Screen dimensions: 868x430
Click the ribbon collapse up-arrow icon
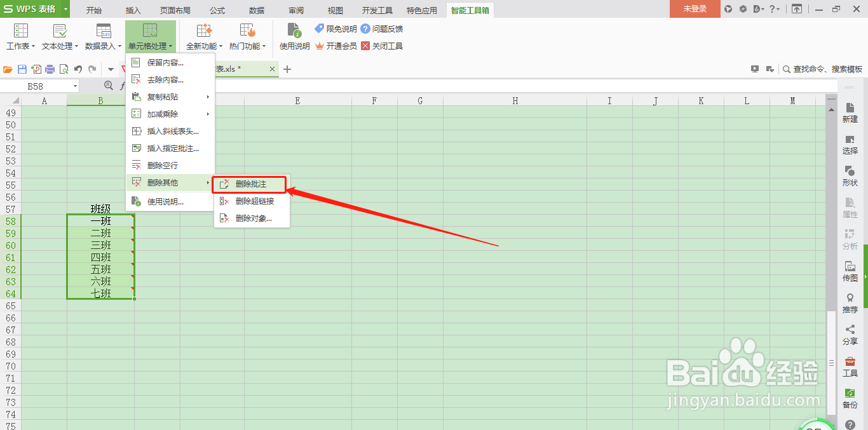[796, 9]
